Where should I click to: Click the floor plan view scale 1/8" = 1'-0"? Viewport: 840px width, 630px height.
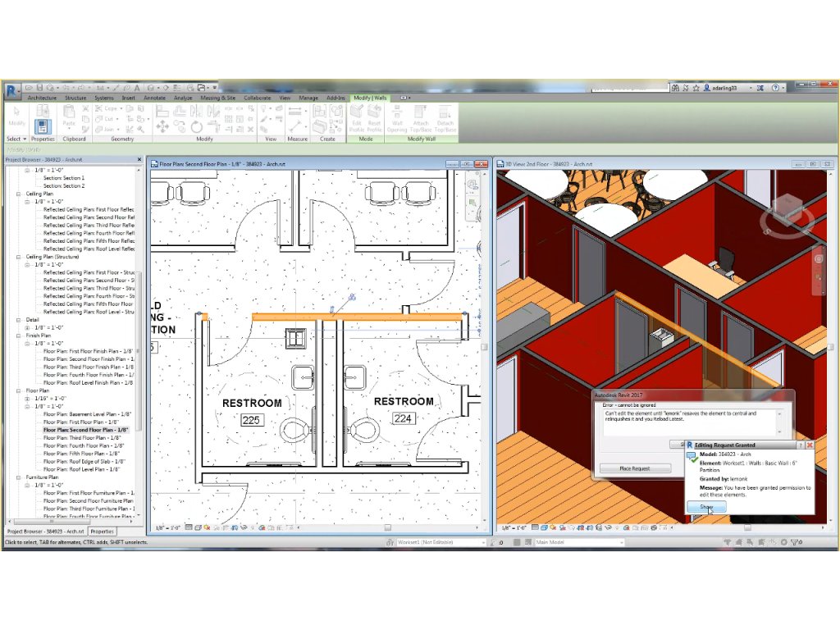[167, 527]
